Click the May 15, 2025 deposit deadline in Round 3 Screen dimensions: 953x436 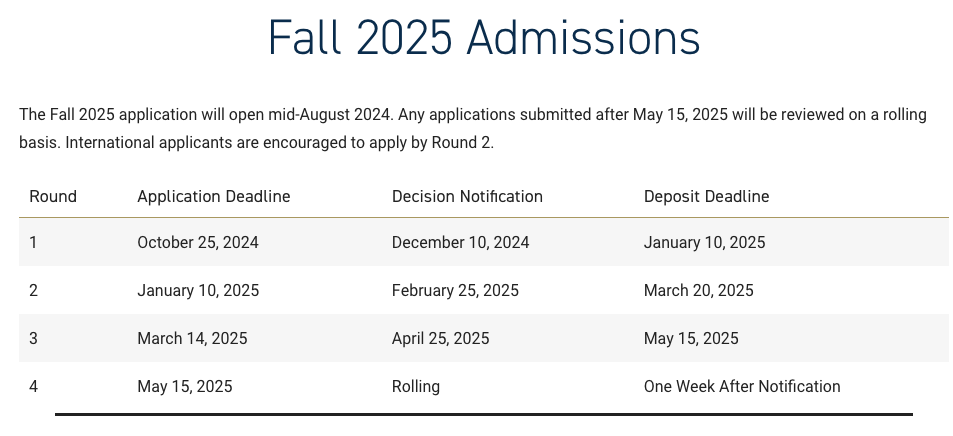point(692,338)
